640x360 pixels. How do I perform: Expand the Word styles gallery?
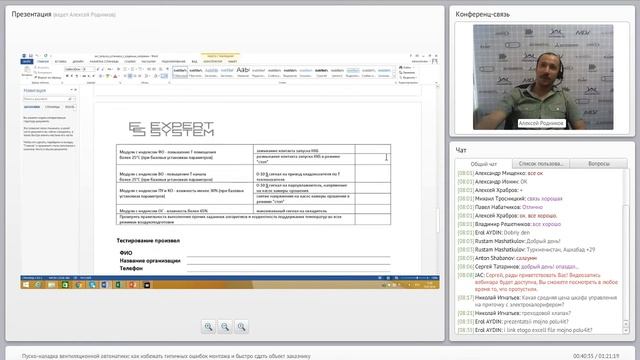tap(394, 76)
